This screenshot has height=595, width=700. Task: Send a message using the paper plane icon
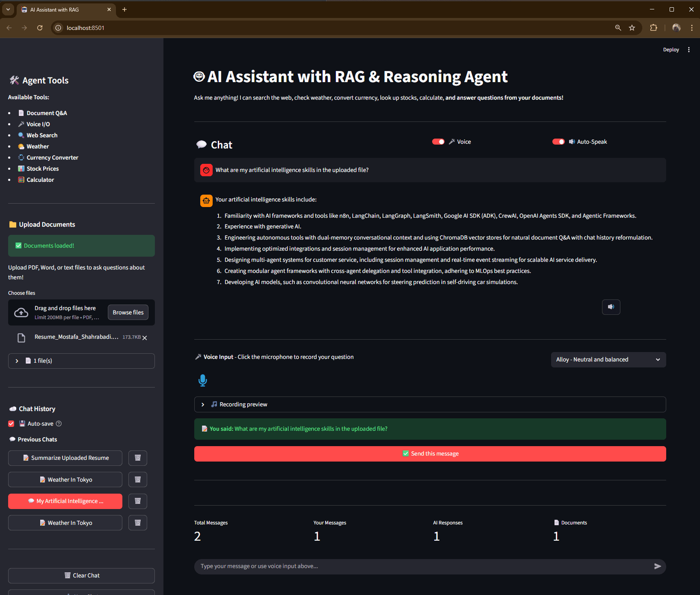[x=657, y=566]
